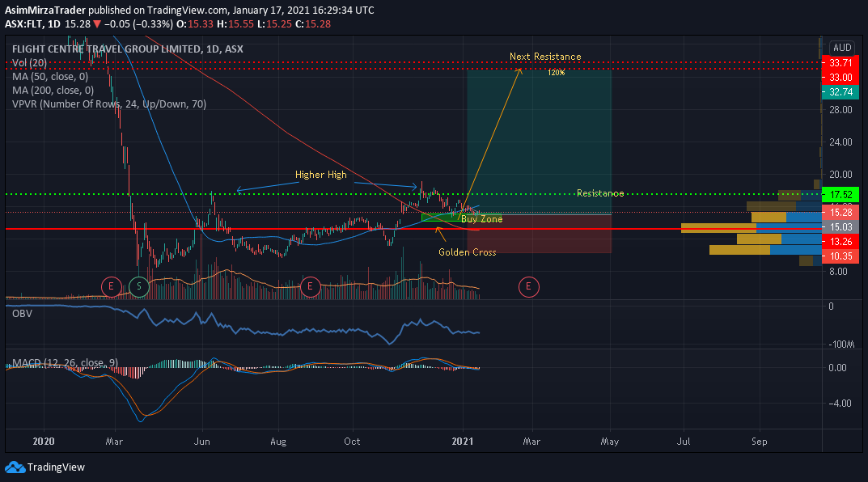Click the low value L:15.25 in the header
This screenshot has width=868, height=482.
tap(273, 24)
